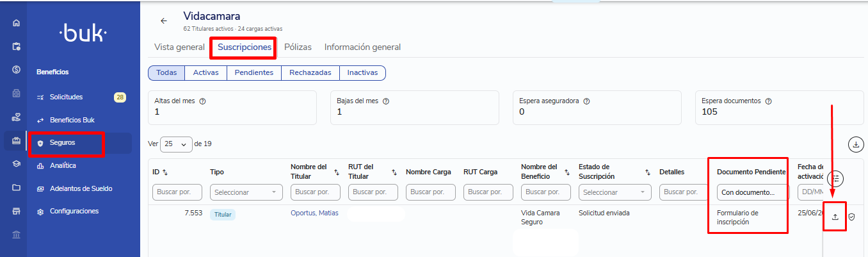Show help for Espera aseguradora

coord(587,101)
